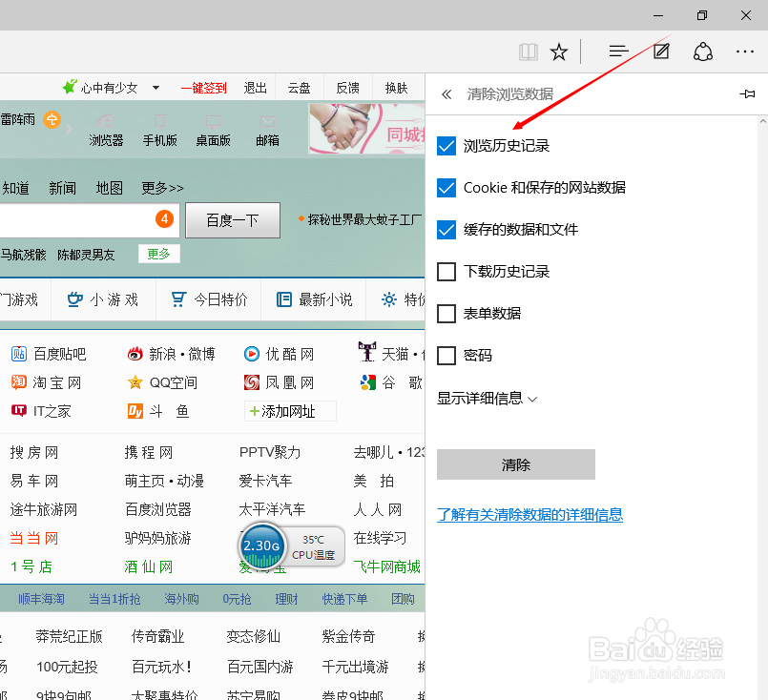Screen dimensions: 768x700
Task: Select the 知道 search category
Action: [15, 188]
